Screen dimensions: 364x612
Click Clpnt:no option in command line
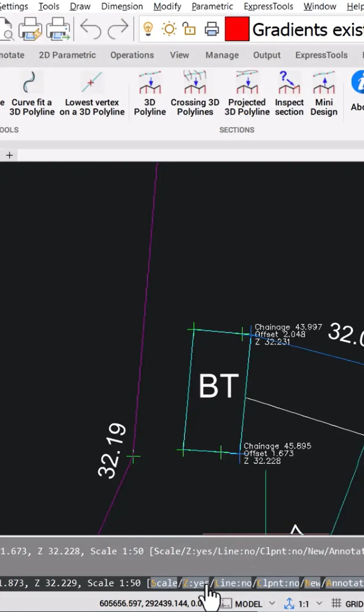tap(278, 583)
